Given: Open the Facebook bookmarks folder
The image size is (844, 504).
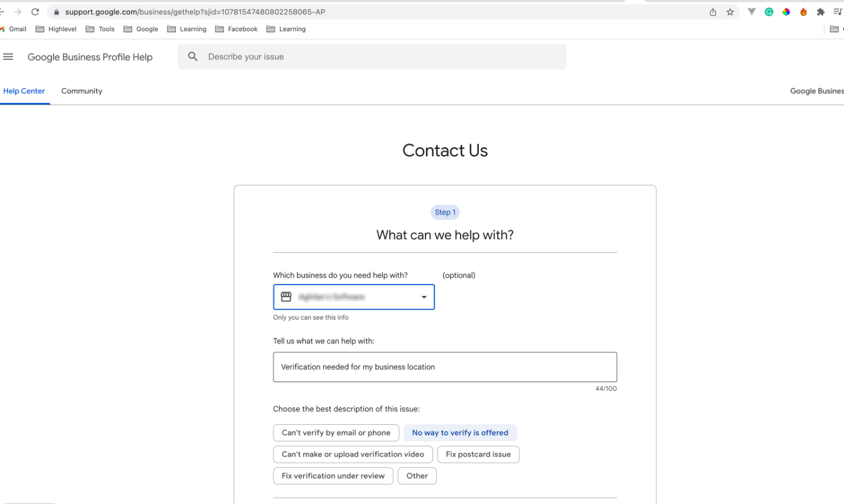Looking at the screenshot, I should (236, 29).
